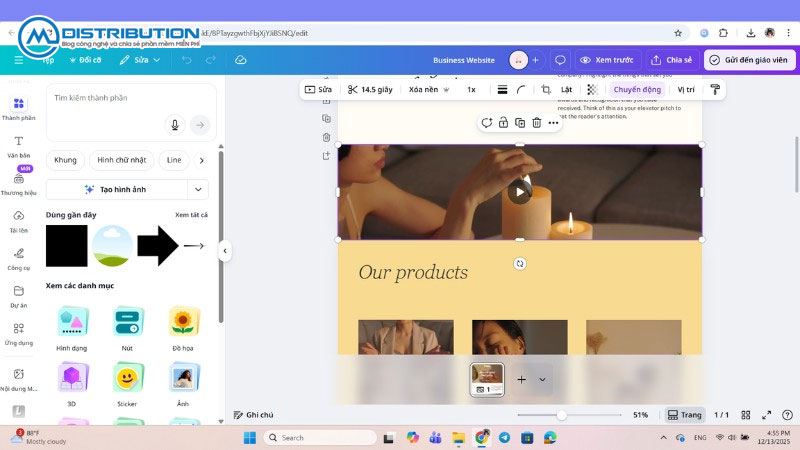Screen dimensions: 800x450
Task: Open the Tải lên uploads panel
Action: pos(19,222)
